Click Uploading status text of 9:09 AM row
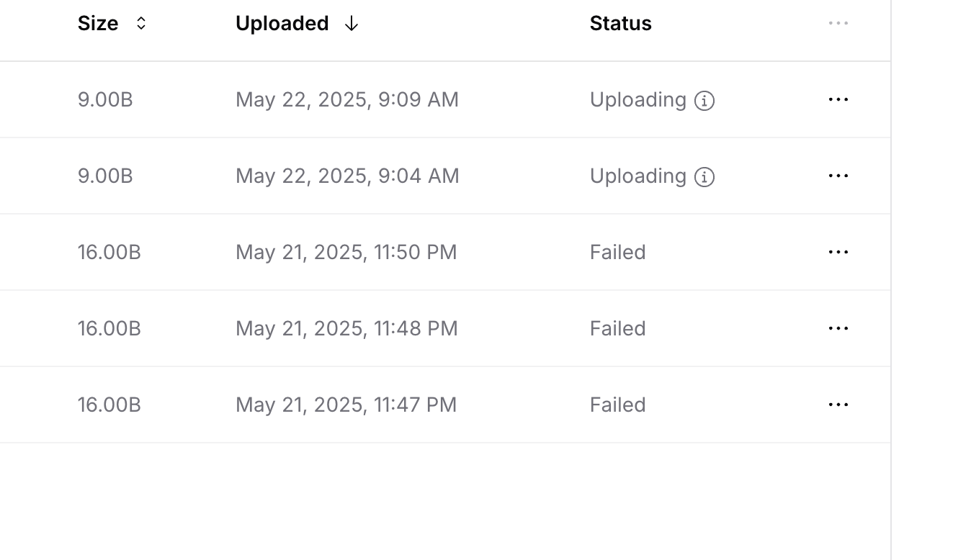 coord(637,99)
